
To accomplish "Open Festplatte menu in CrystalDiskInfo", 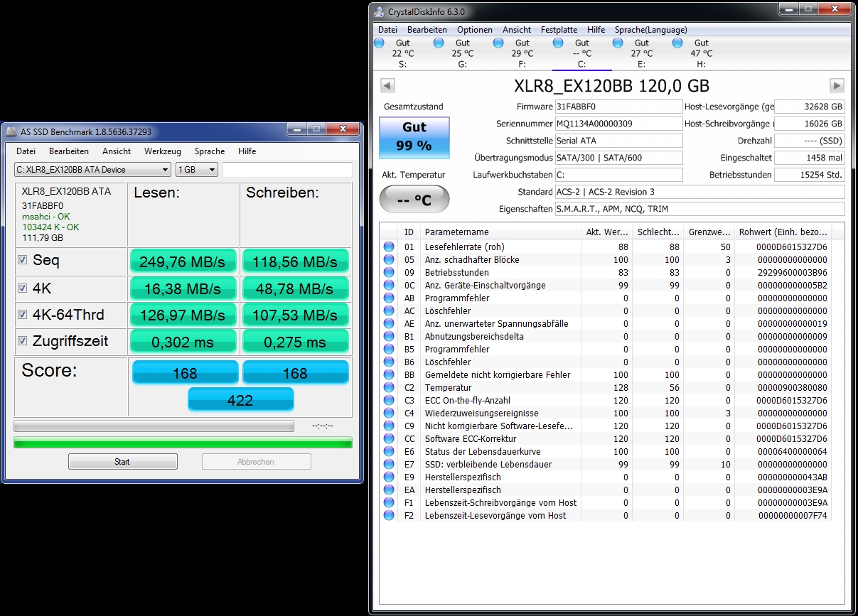I will coord(559,30).
